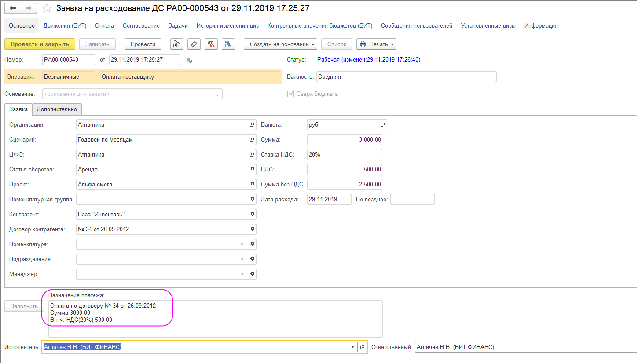Image resolution: width=638 pixels, height=364 pixels.
Task: Show Дт/Кт postings icon
Action: (x=211, y=44)
